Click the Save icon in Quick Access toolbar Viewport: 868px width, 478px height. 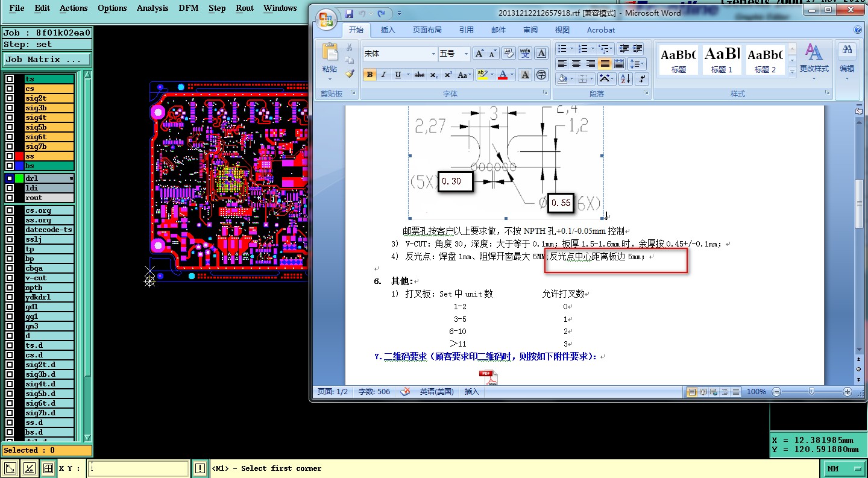pyautogui.click(x=349, y=13)
